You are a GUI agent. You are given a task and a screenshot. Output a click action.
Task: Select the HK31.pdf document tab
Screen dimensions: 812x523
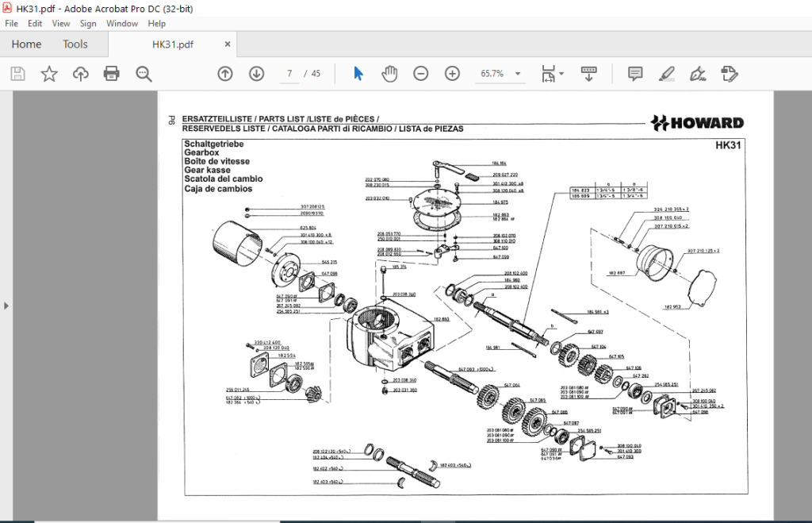pyautogui.click(x=172, y=44)
